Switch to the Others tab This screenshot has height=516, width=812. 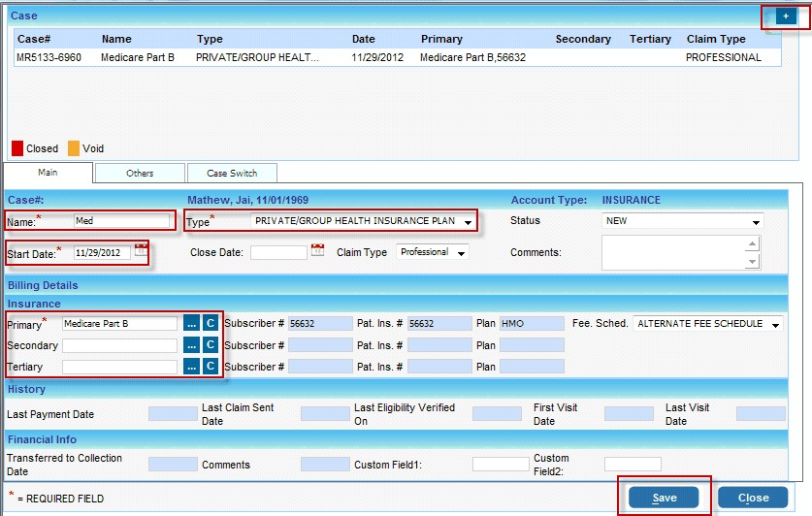pyautogui.click(x=140, y=174)
